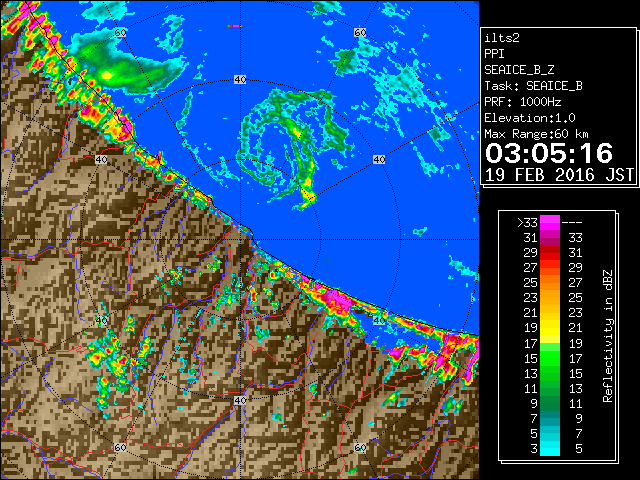Viewport: 640px width, 480px height.
Task: Click the 'Task: SEAICE_B' line
Action: pyautogui.click(x=533, y=86)
